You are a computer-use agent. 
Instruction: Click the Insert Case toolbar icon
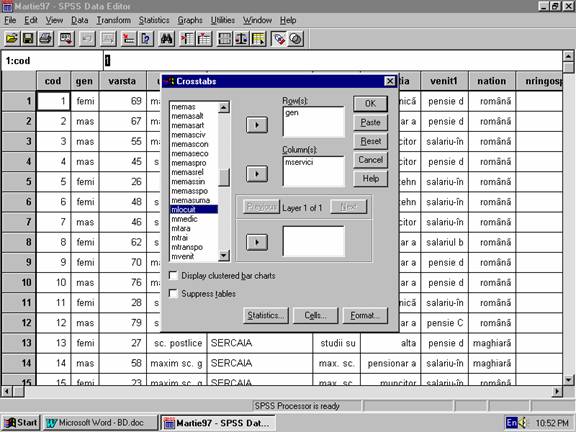pyautogui.click(x=187, y=39)
